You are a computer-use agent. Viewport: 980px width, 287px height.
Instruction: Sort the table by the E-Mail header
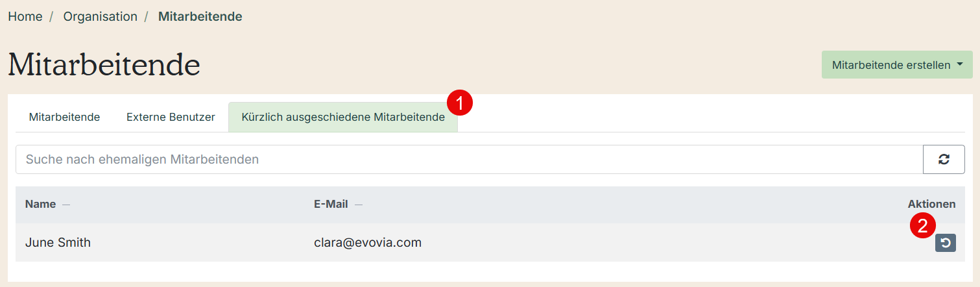331,204
